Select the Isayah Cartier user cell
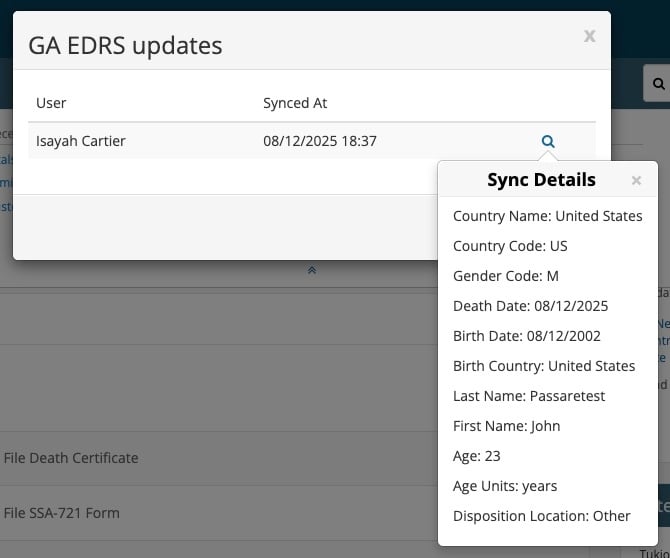The height and width of the screenshot is (558, 670). pos(81,141)
